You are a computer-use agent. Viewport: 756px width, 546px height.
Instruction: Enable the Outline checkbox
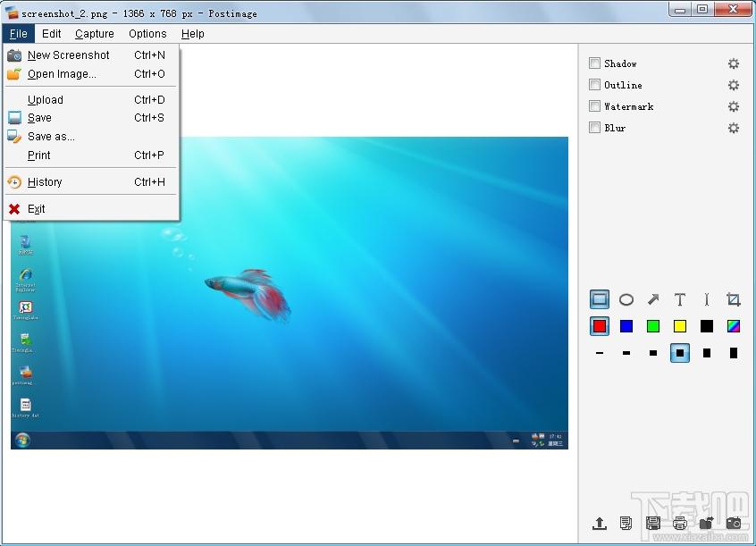pyautogui.click(x=594, y=85)
